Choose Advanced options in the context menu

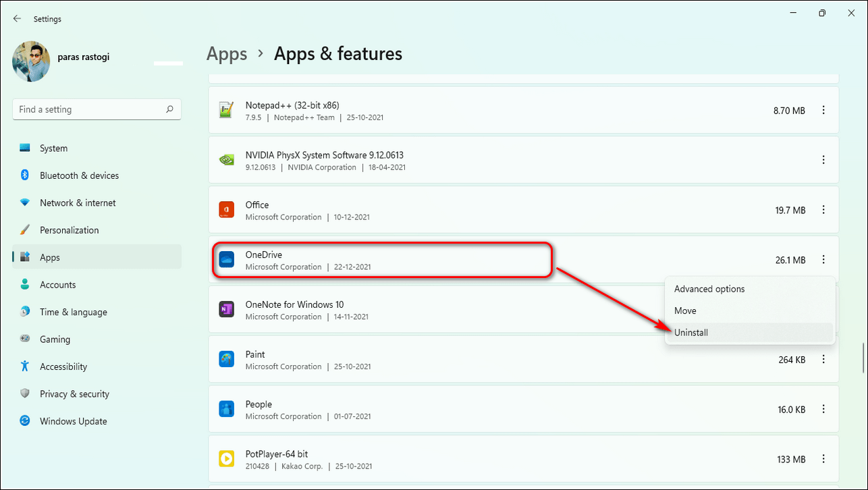pos(709,289)
